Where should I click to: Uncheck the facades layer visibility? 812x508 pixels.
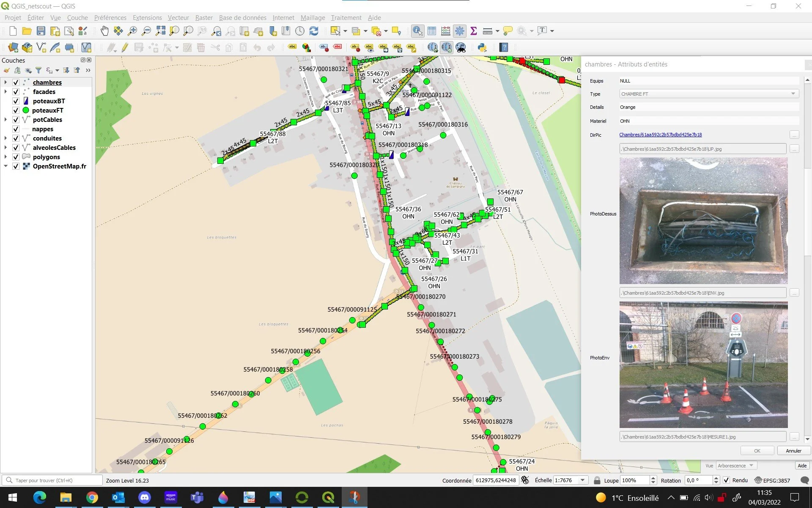(16, 92)
